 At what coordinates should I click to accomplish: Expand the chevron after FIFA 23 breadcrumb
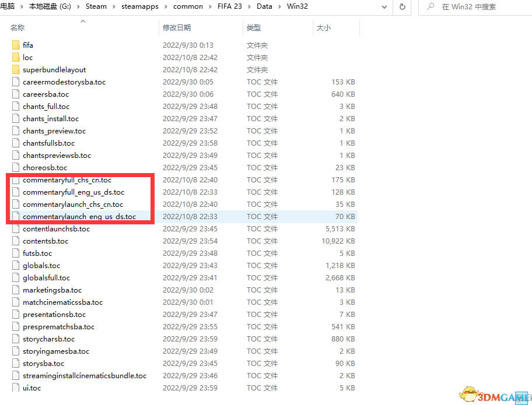click(250, 6)
